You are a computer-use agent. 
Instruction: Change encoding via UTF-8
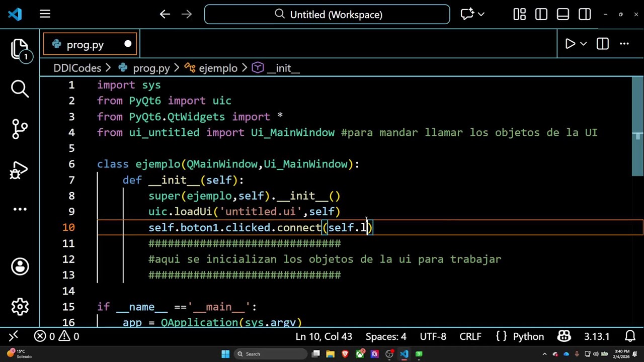433,336
